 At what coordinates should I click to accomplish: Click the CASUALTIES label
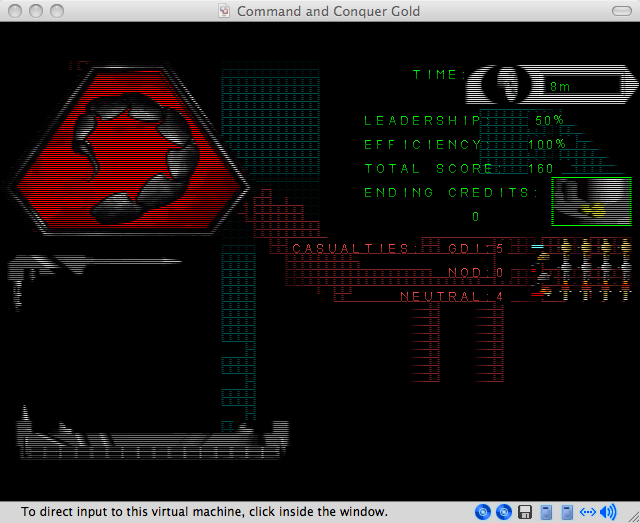pos(355,249)
